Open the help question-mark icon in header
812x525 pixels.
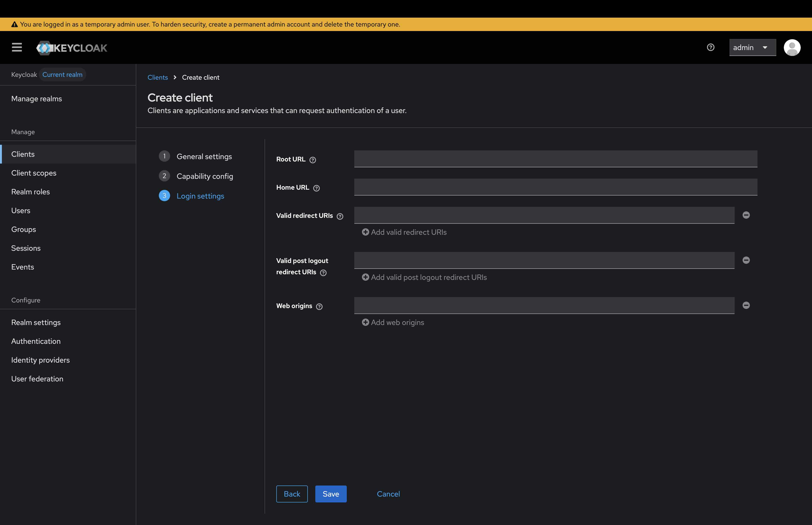pos(710,47)
